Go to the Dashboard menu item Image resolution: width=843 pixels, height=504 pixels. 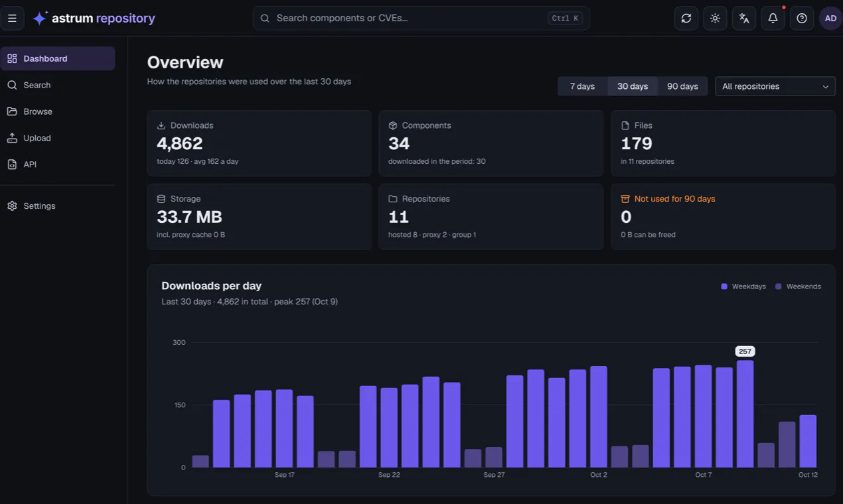[58, 58]
